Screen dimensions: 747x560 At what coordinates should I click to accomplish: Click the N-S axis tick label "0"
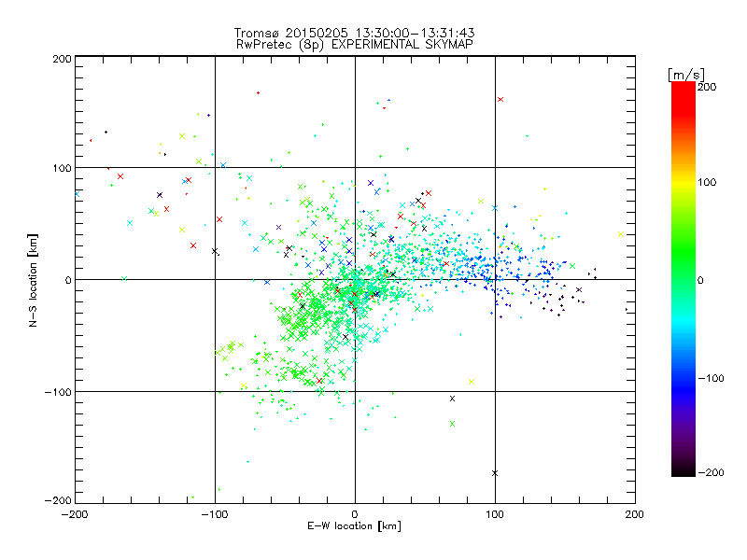68,280
